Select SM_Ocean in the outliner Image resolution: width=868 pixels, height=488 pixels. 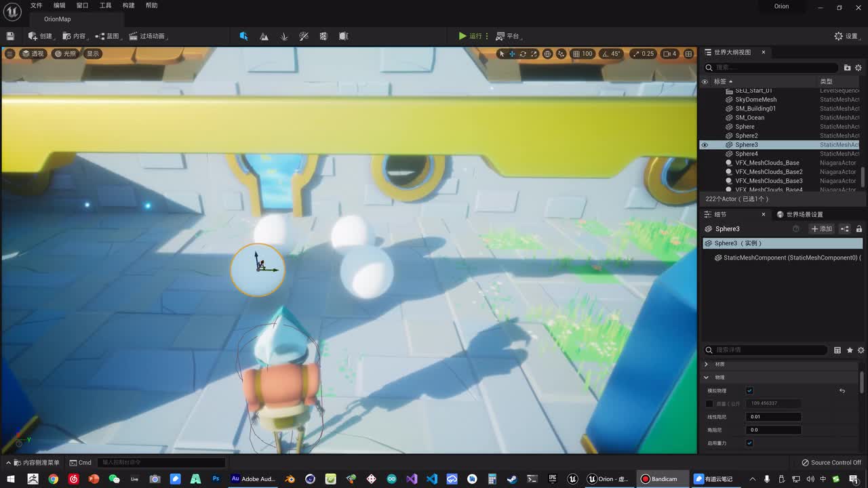click(x=749, y=117)
